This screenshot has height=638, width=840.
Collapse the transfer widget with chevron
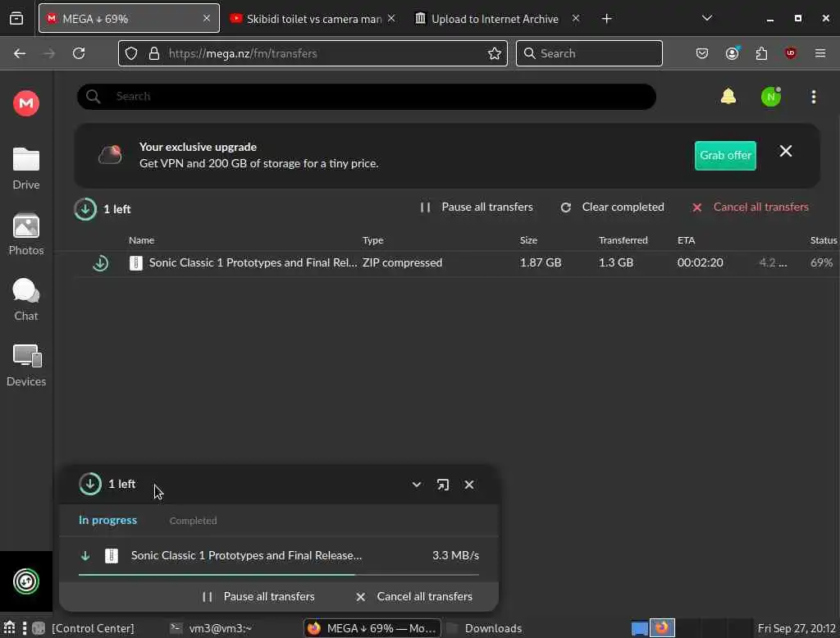(416, 485)
